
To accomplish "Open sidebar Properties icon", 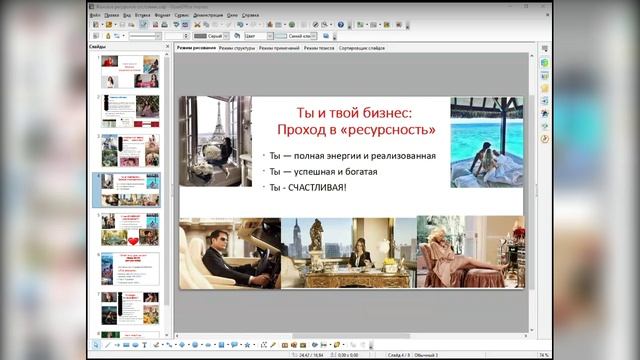I will 544,63.
